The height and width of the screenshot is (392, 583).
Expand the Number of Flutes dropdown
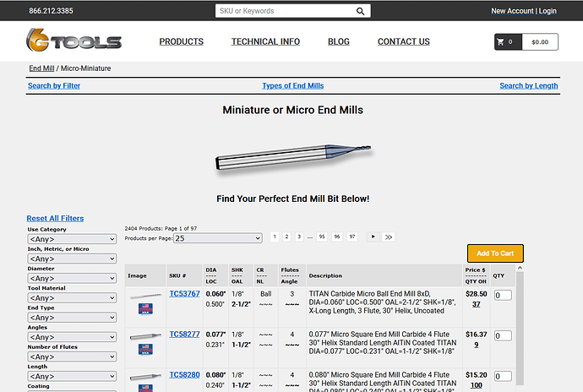tap(72, 357)
